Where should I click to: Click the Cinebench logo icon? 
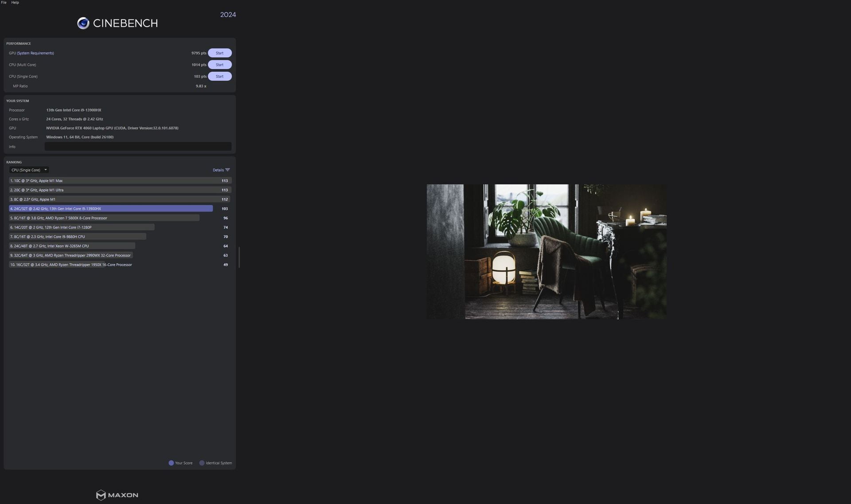click(x=83, y=23)
